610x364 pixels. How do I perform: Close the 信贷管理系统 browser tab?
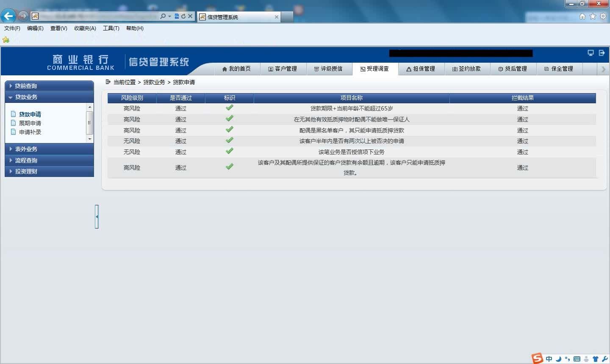(277, 17)
